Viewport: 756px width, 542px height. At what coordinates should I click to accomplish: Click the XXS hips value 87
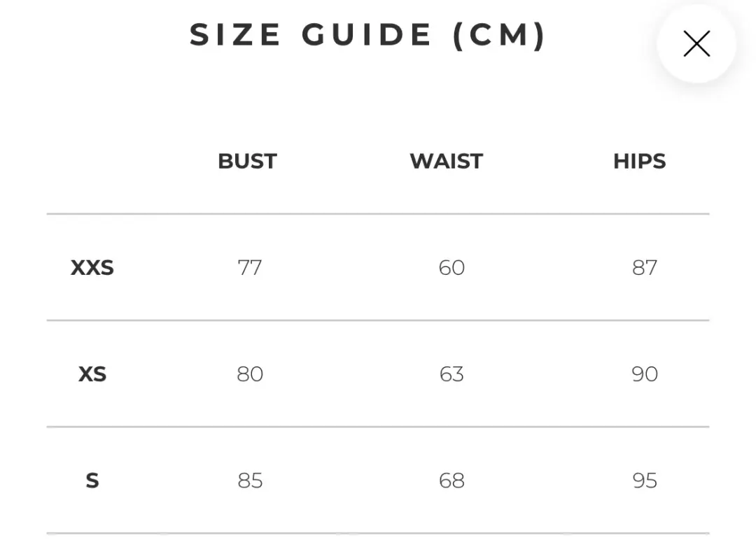pos(644,268)
